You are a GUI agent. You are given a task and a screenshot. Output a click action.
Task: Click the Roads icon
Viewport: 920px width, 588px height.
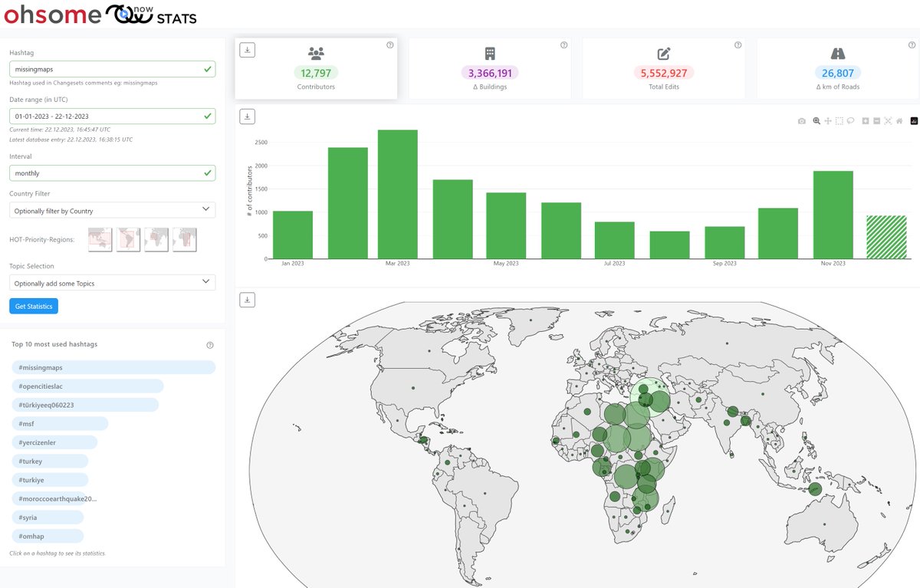click(x=838, y=54)
